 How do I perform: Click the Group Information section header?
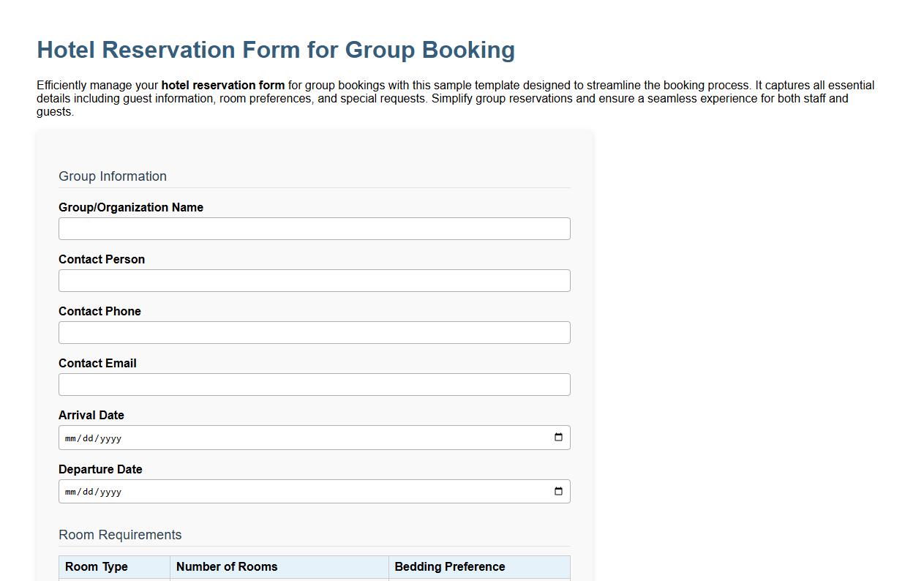coord(112,176)
